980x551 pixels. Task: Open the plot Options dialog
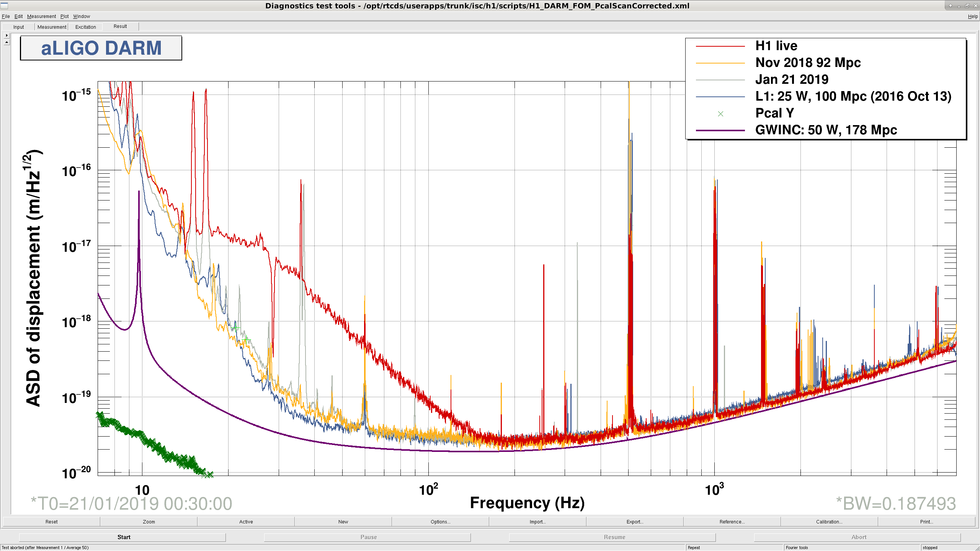(440, 522)
